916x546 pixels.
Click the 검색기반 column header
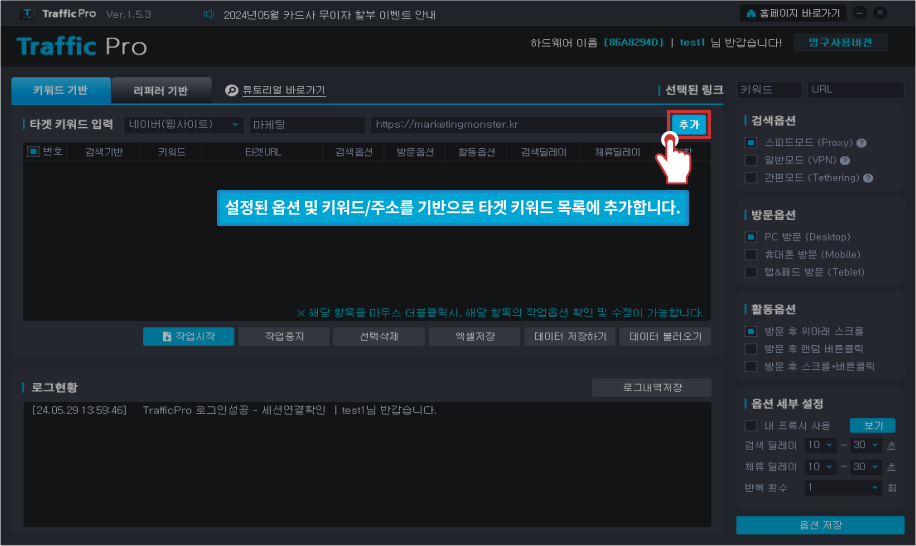tap(104, 152)
